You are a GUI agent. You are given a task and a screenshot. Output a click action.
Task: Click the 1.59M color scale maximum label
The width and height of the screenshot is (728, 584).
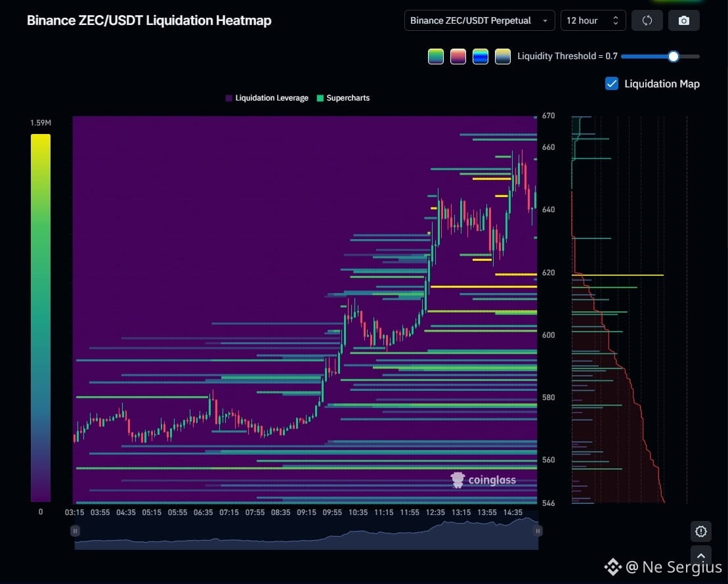pos(41,123)
